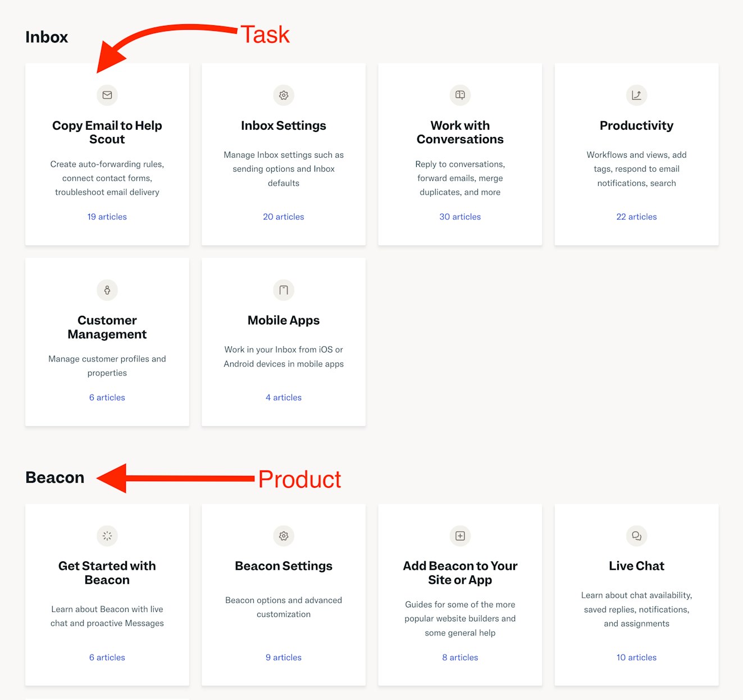This screenshot has height=700, width=743.
Task: Open the Copy Email to Help Scout heading
Action: 107,132
